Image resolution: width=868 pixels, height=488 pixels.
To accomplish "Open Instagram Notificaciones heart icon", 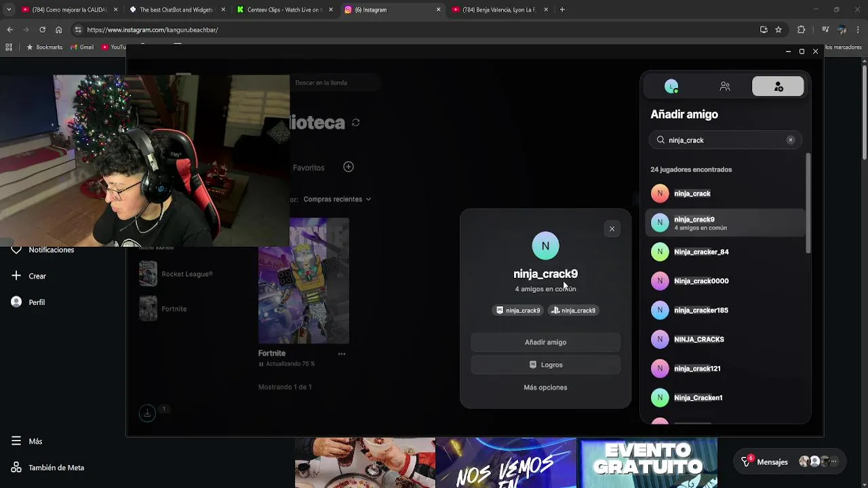I will pos(16,250).
